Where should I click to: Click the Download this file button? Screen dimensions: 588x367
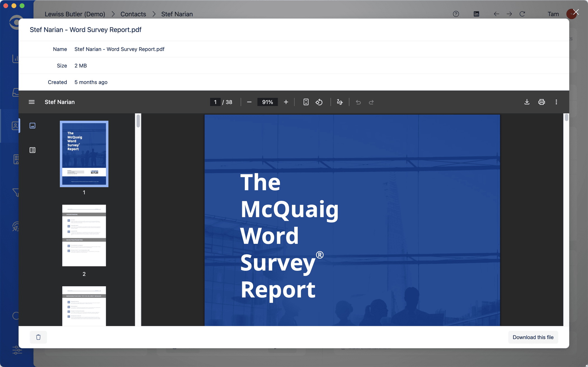pos(533,337)
